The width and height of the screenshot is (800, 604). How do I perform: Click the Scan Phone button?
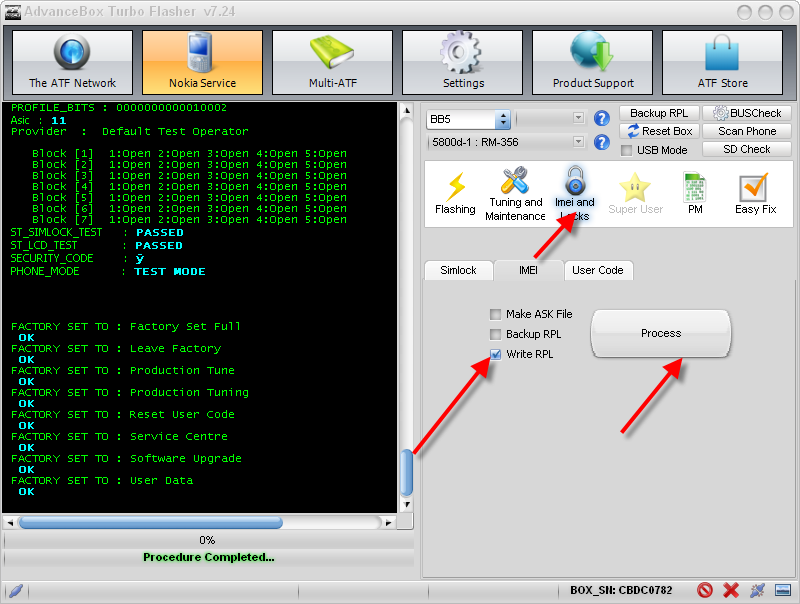point(747,131)
